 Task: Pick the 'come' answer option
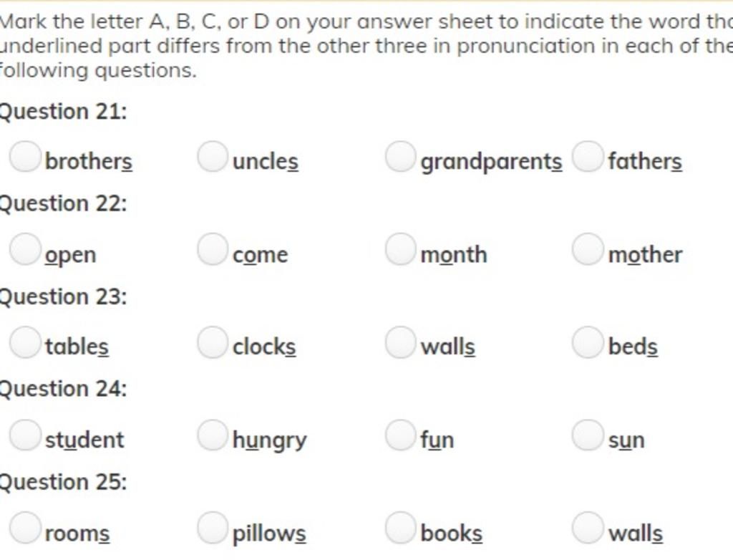pyautogui.click(x=213, y=249)
